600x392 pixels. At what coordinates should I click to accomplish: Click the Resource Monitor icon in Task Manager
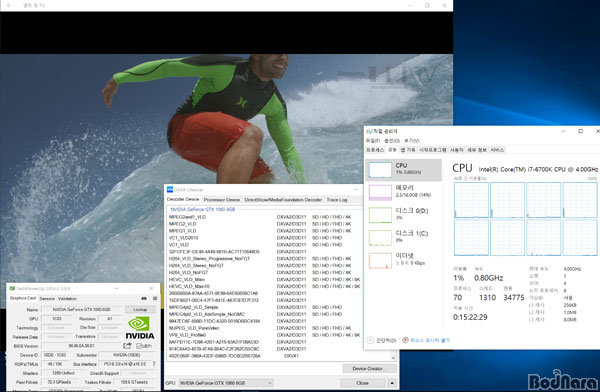406,340
